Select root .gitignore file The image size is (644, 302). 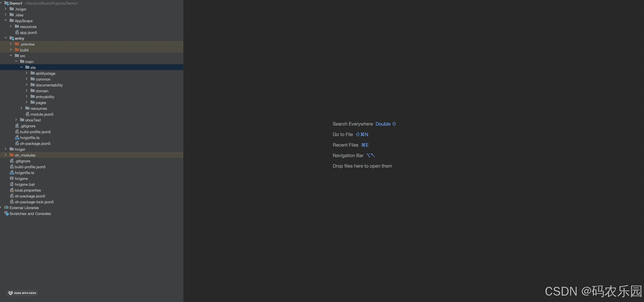click(22, 161)
